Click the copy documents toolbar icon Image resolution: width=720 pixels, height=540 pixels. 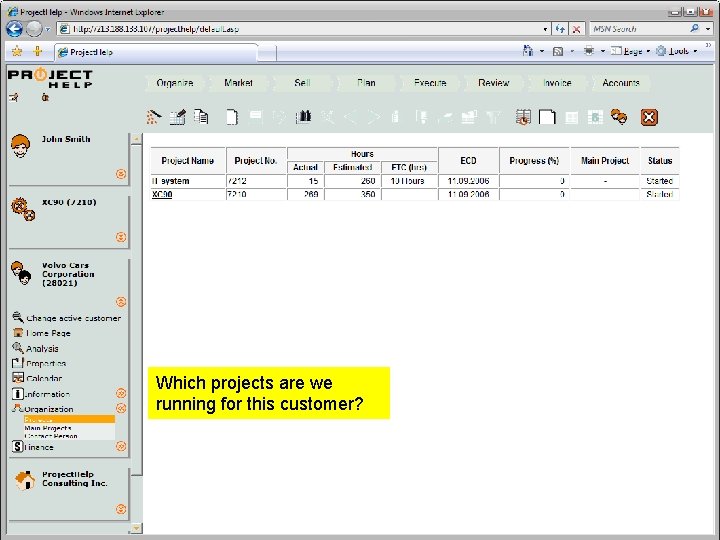tap(201, 117)
